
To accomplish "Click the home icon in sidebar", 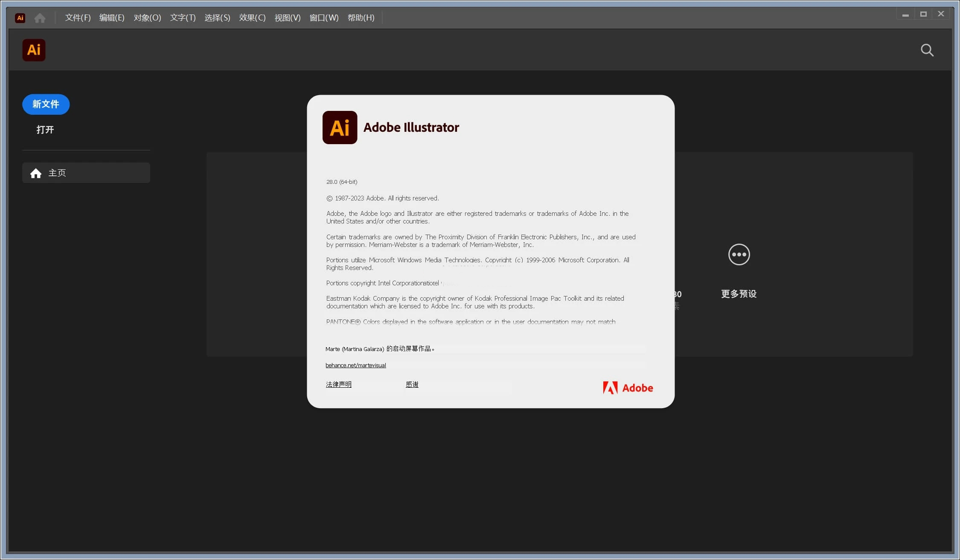I will click(x=35, y=173).
